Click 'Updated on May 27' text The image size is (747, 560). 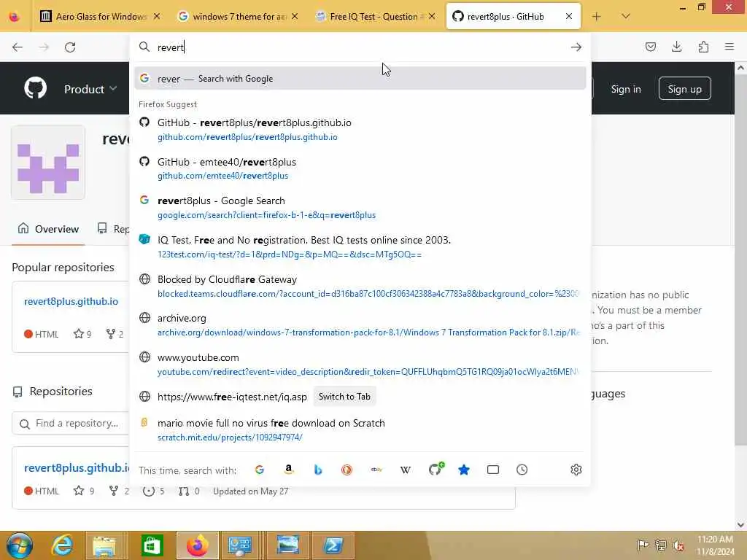coord(251,491)
